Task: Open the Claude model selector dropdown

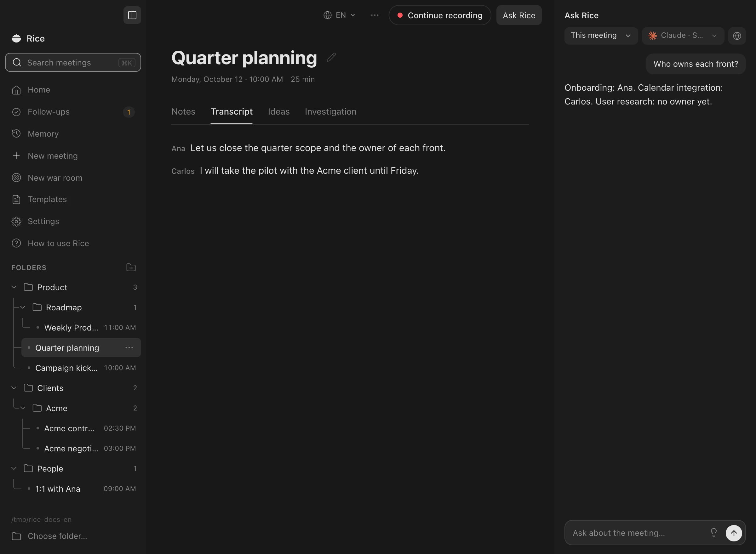Action: (x=683, y=36)
